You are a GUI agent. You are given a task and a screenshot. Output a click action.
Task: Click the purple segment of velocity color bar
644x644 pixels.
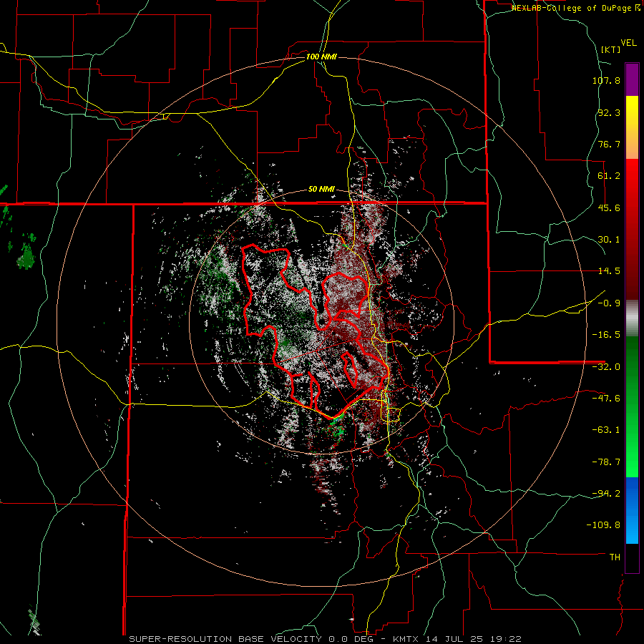click(632, 79)
